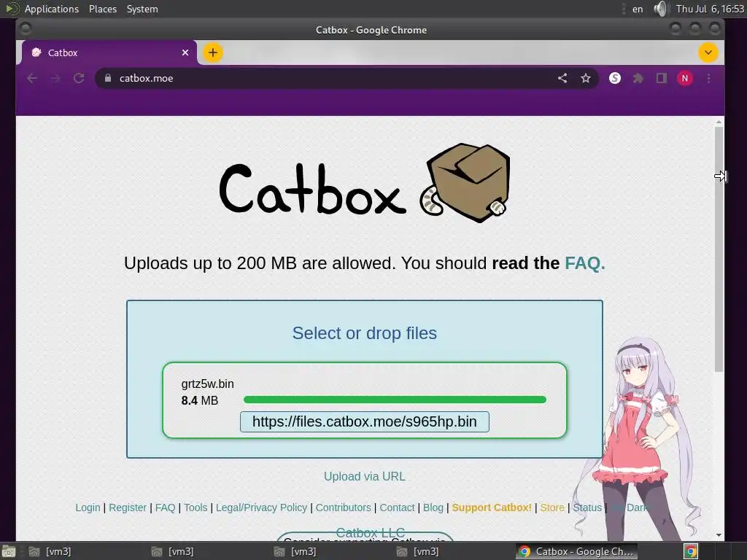Image resolution: width=747 pixels, height=560 pixels.
Task: Click Select or drop files area
Action: pos(365,332)
